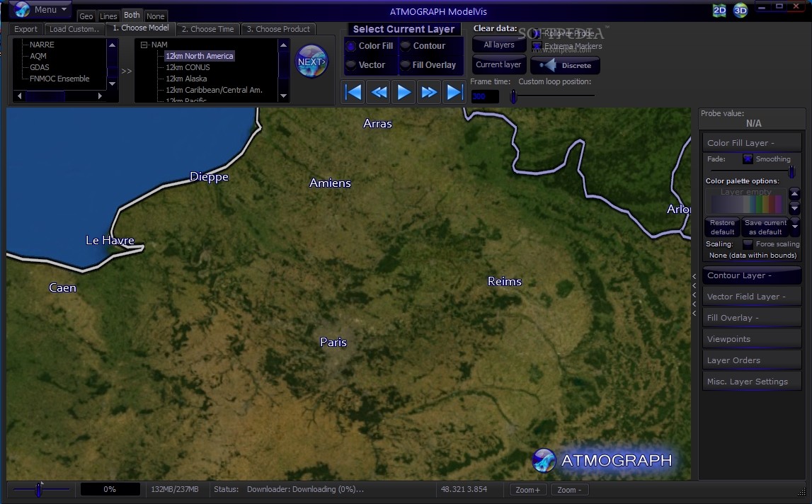Select Fill Overlay layer radio
The width and height of the screenshot is (812, 504).
click(406, 65)
